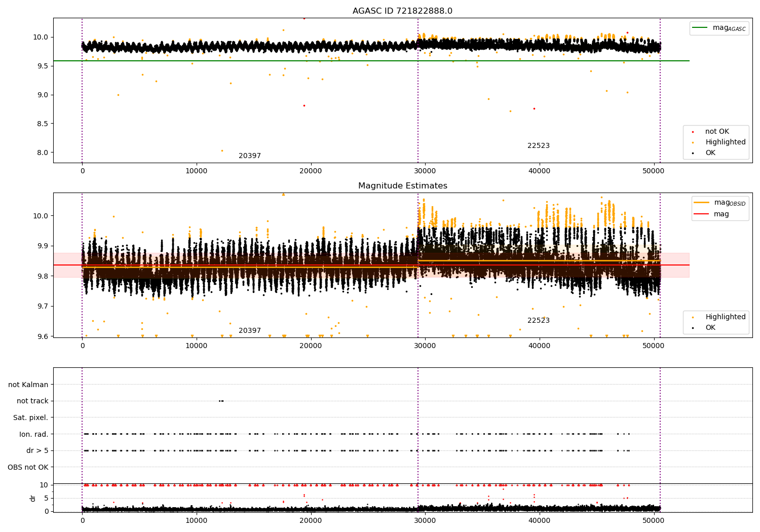The image size is (760, 532).
Task: Click the red 'mag' legend line
Action: pos(702,214)
